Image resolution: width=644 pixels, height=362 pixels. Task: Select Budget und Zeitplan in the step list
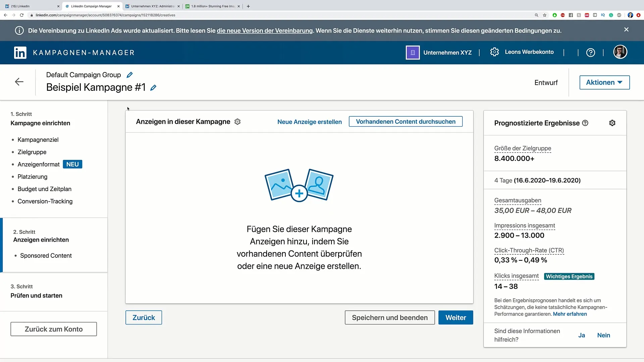coord(44,189)
